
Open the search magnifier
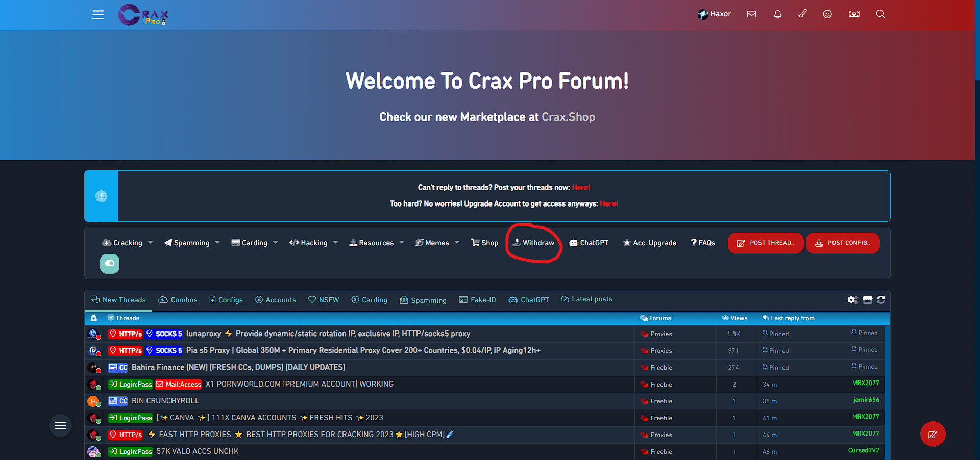(880, 14)
